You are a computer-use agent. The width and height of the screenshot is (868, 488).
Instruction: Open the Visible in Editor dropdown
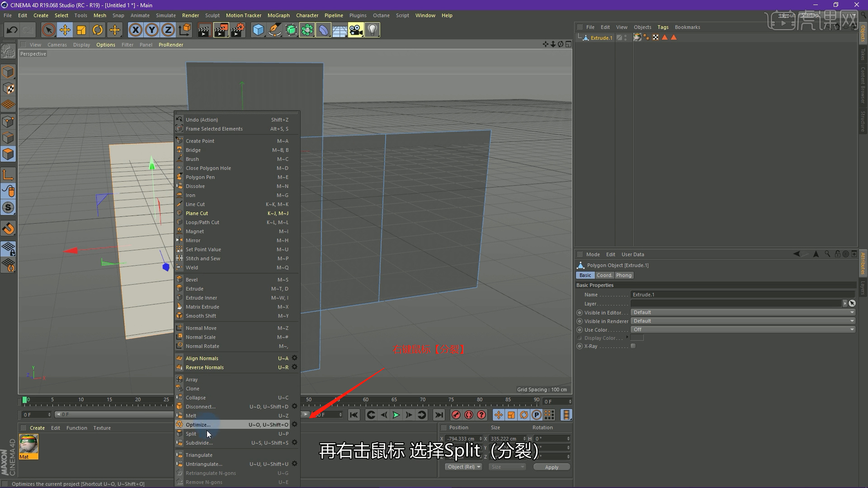coord(743,312)
